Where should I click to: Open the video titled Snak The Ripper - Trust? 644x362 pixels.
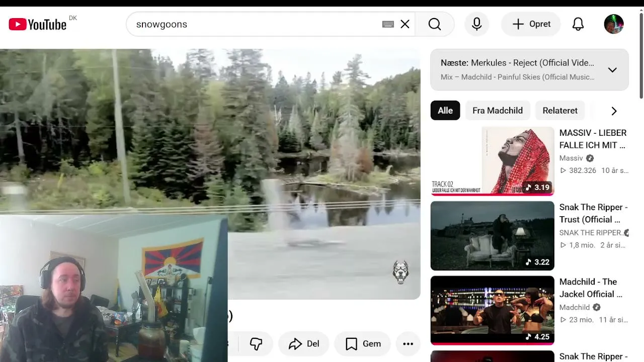pos(594,213)
